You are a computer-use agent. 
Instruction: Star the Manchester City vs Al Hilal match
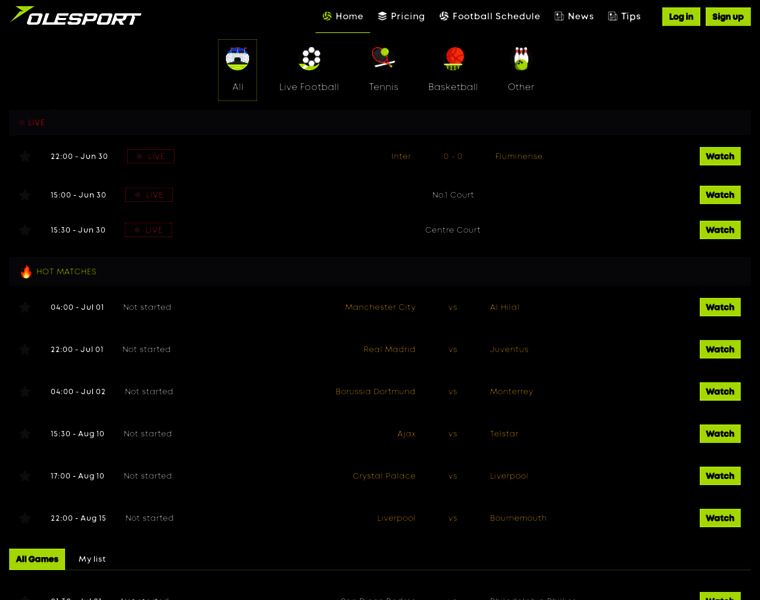(25, 307)
